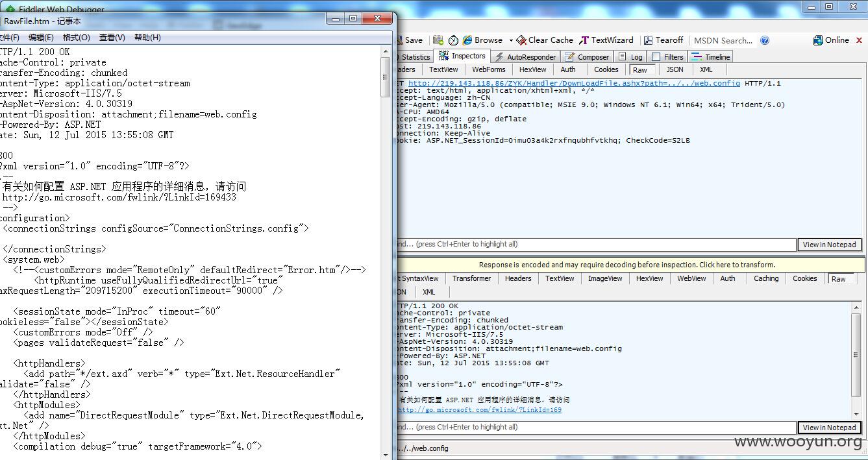The width and height of the screenshot is (868, 460).
Task: Click the blue help question-mark icon
Action: pos(765,40)
